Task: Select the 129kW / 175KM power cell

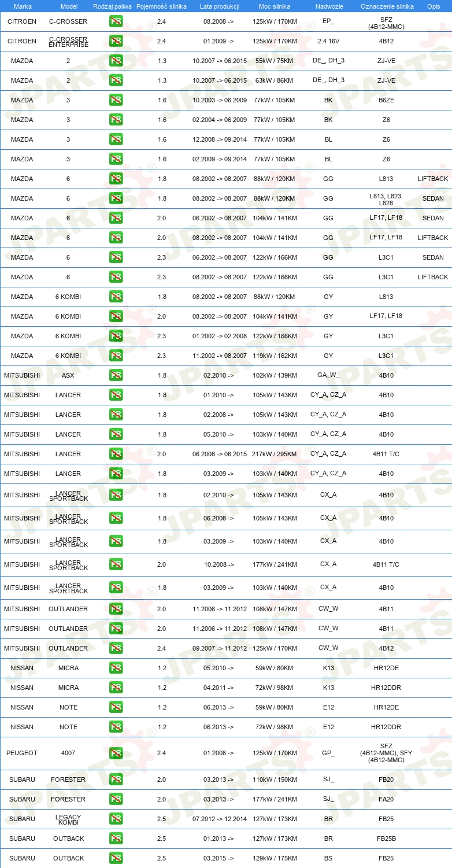Action: tap(275, 858)
